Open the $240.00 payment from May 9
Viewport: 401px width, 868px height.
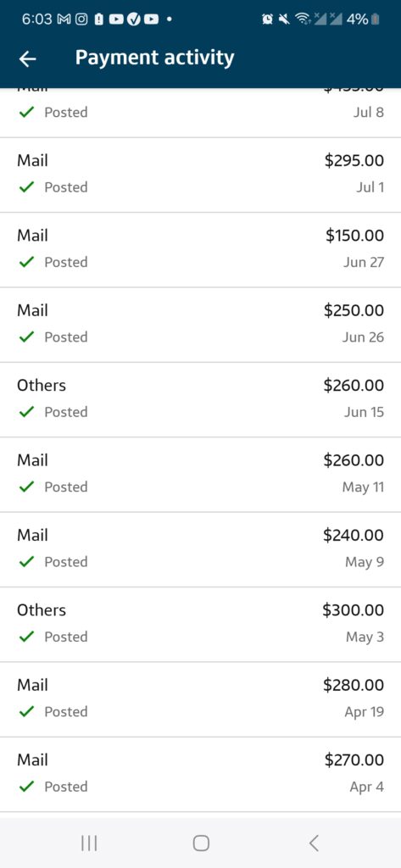(x=200, y=549)
